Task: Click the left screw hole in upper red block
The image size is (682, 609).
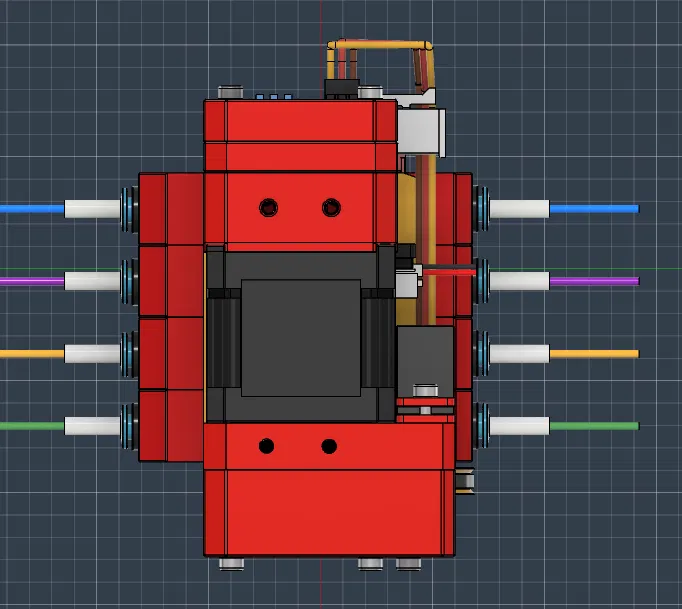Action: point(268,207)
